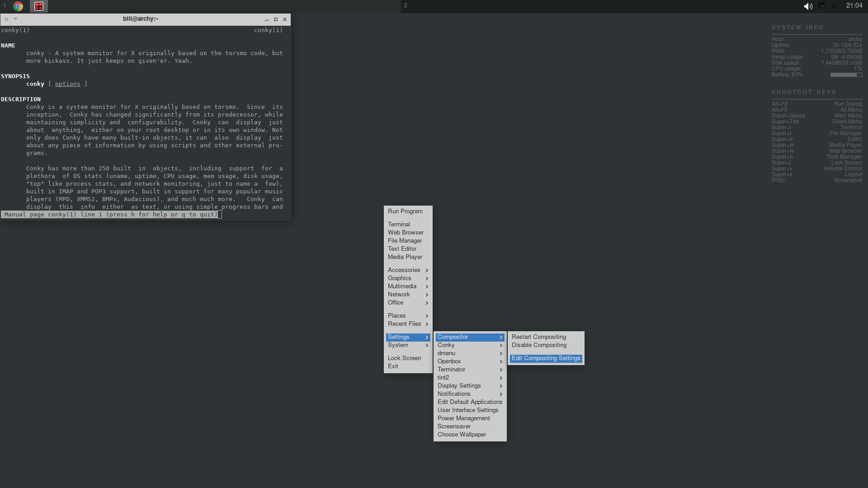Viewport: 868px width, 488px height.
Task: Expand the Openbox settings submenu
Action: 470,361
